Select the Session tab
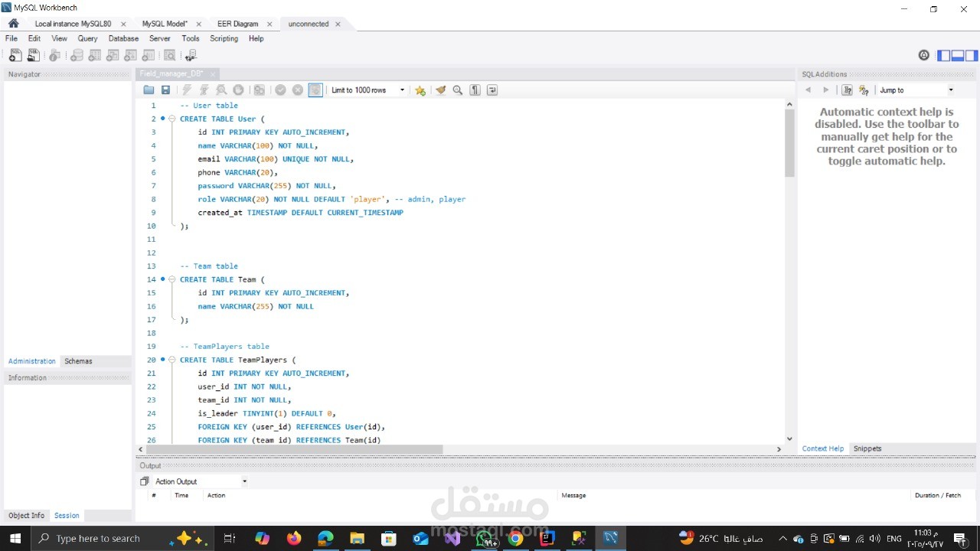Screen dimensions: 980x551 (67, 516)
